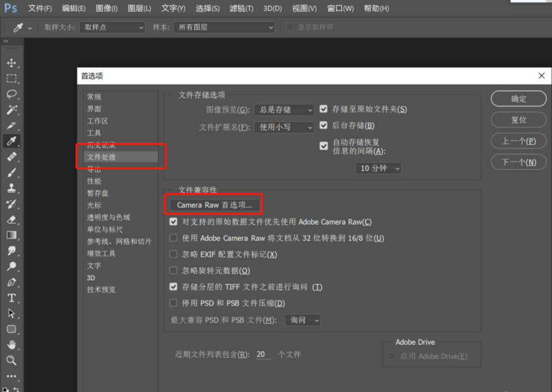Select the Pen tool
This screenshot has height=392, width=552.
(11, 282)
